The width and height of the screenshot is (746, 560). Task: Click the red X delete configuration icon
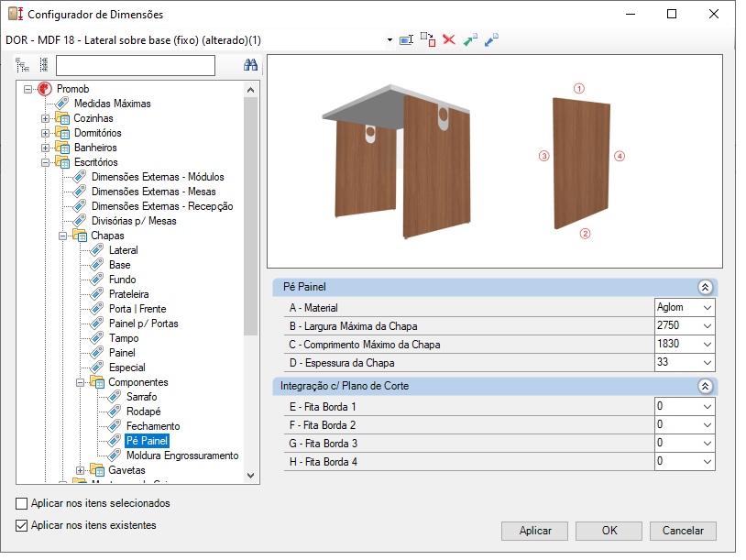pyautogui.click(x=449, y=39)
